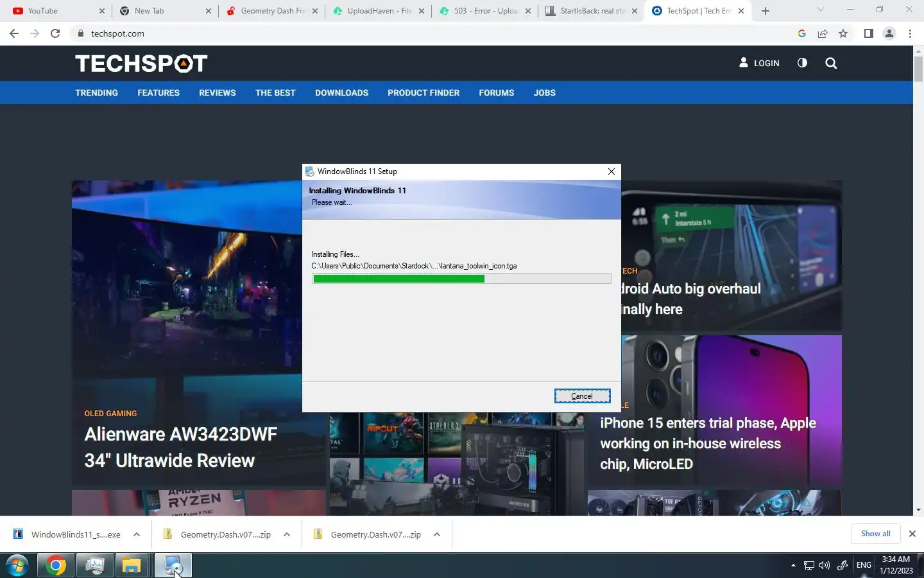Open the TRENDING nav item
This screenshot has height=578, width=924.
pos(96,92)
